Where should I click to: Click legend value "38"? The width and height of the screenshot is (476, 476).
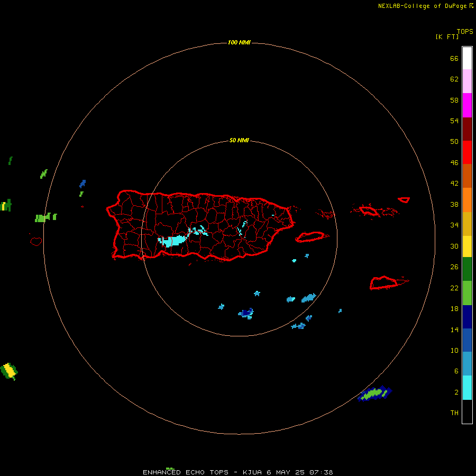454,204
